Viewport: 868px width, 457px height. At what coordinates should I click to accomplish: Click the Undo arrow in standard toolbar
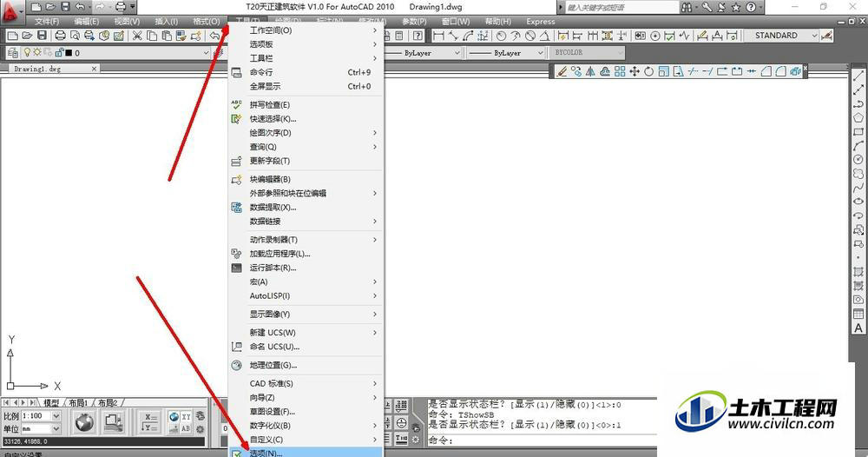coord(214,36)
